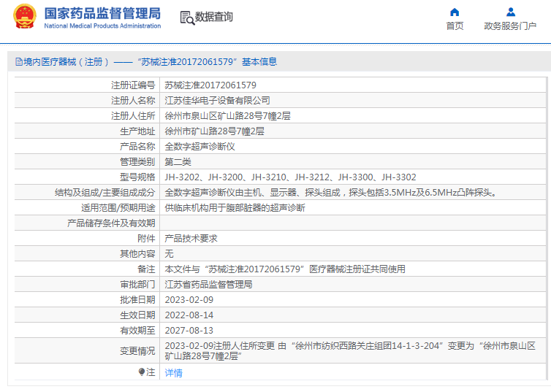The width and height of the screenshot is (551, 392).
Task: Open the 详情 link
Action: [174, 373]
